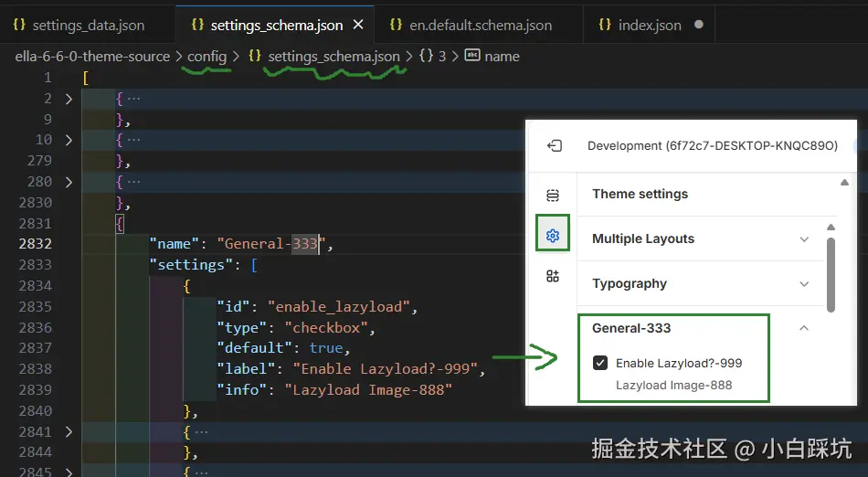This screenshot has width=868, height=477.
Task: Open Theme settings gear icon
Action: tap(553, 236)
